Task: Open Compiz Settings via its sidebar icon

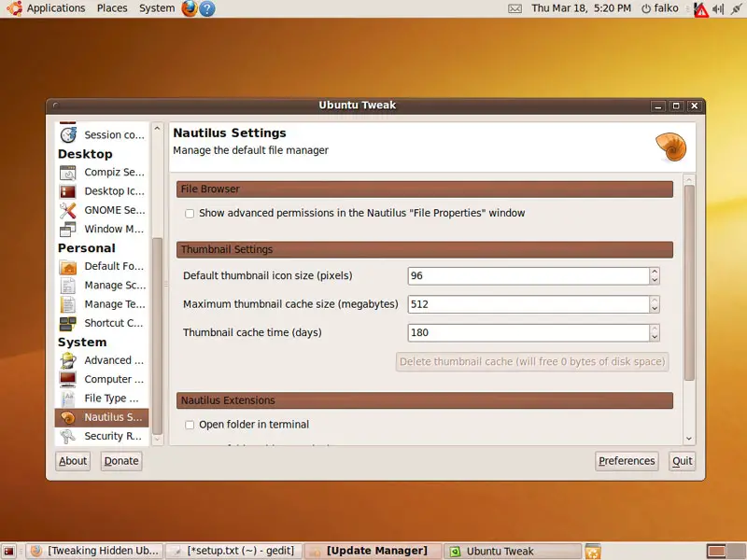Action: (x=68, y=173)
